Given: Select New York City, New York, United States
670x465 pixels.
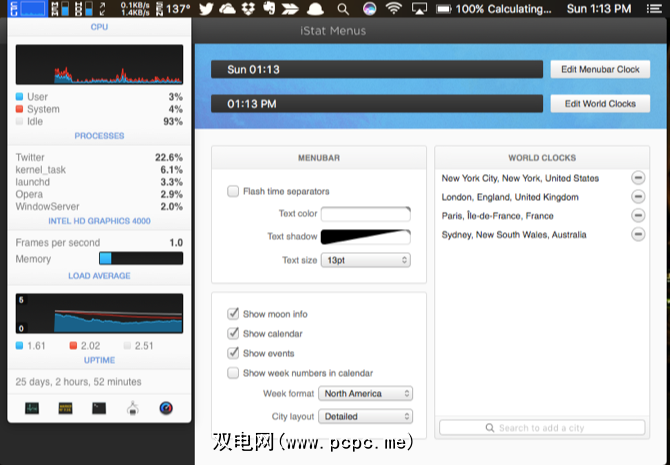Looking at the screenshot, I should 520,178.
